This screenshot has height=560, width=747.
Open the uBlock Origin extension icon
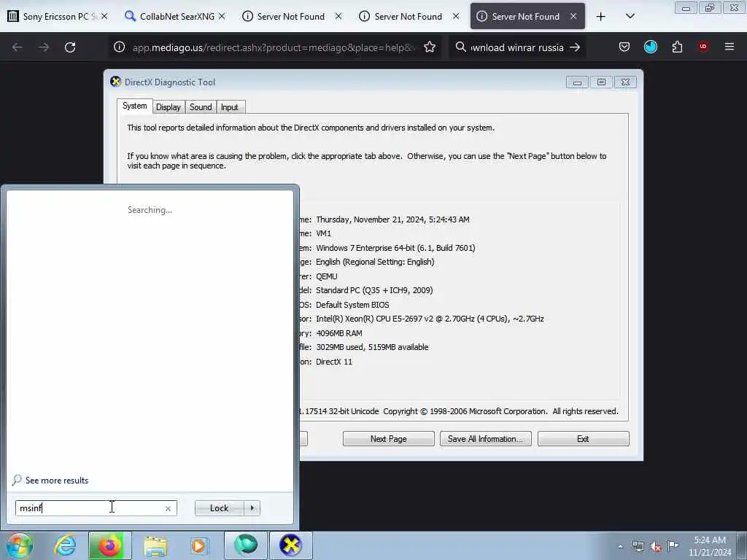pos(703,46)
